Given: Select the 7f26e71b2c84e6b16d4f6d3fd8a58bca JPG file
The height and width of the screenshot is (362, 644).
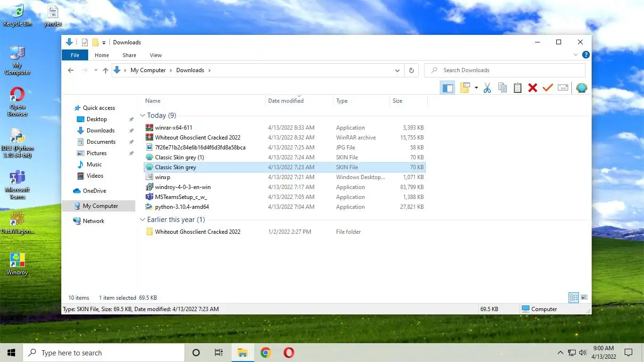Looking at the screenshot, I should click(285, 148).
